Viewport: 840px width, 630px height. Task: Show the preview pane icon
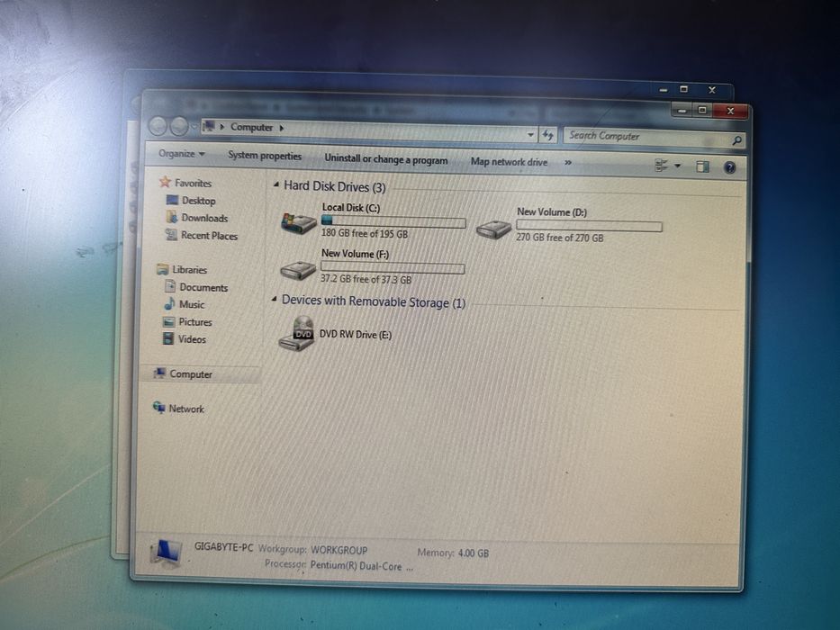[702, 166]
